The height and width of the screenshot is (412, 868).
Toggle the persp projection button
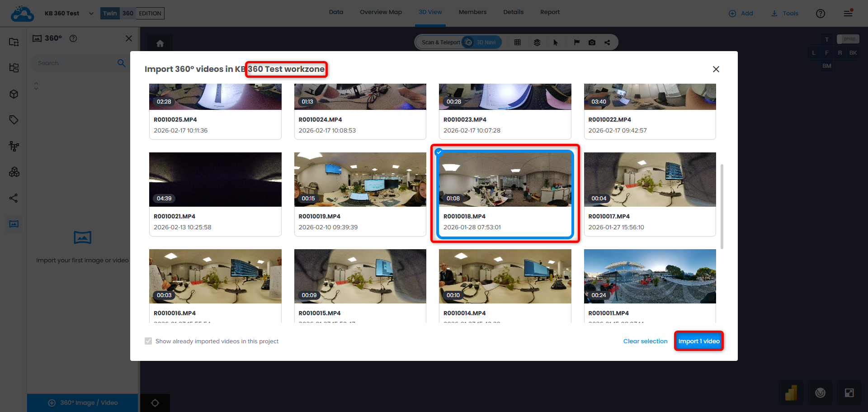tap(848, 39)
